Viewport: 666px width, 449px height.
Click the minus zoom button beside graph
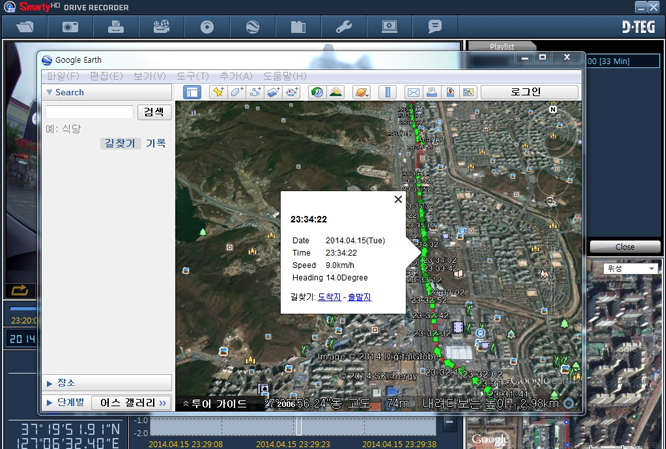pyautogui.click(x=449, y=422)
